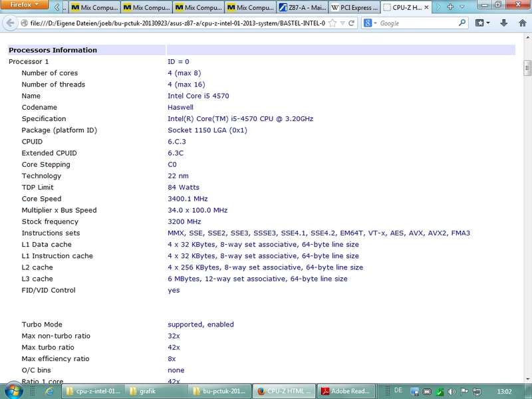The height and width of the screenshot is (399, 532).
Task: Open the Windows Start orb
Action: pos(13,391)
